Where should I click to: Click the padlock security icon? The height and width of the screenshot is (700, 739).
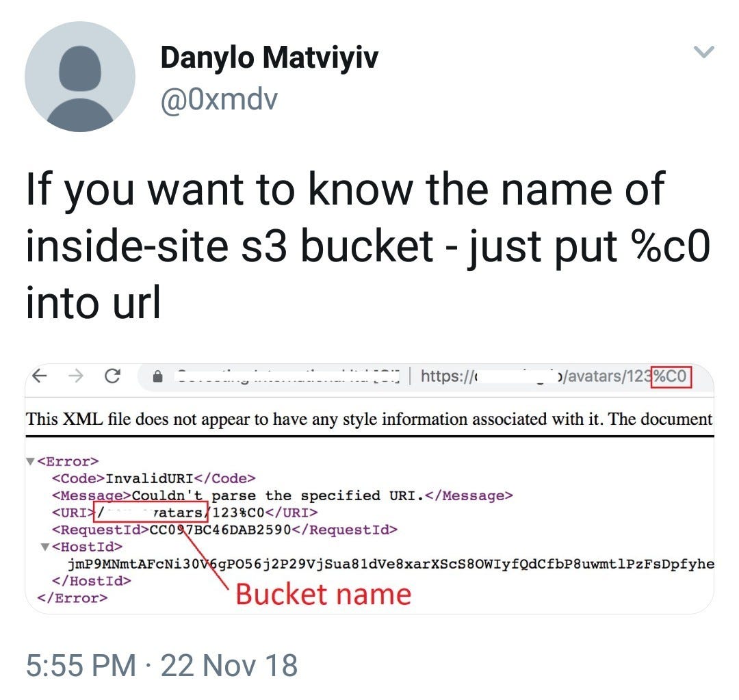pyautogui.click(x=158, y=376)
